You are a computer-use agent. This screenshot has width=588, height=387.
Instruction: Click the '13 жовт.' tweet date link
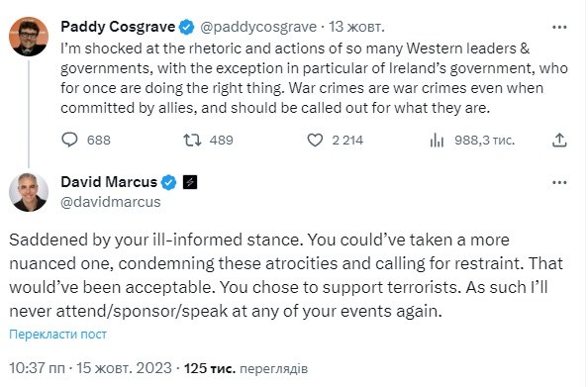coord(356,27)
